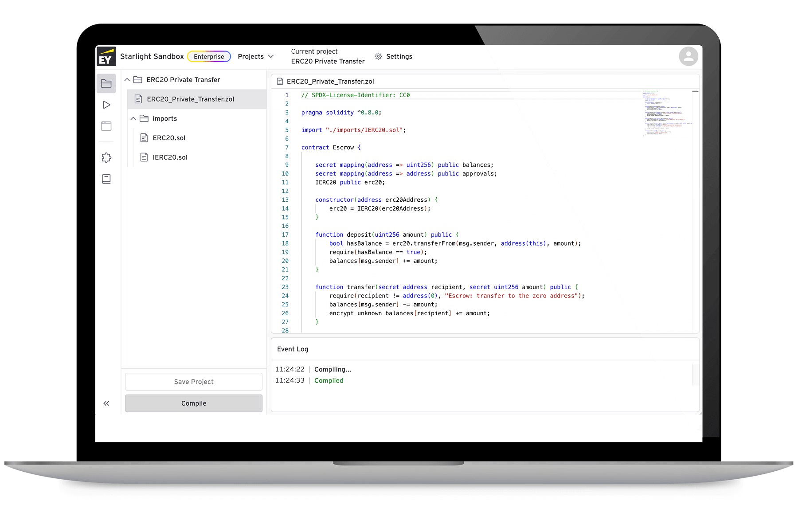Screen dimensions: 798x532
Task: Collapse the imports folder
Action: pyautogui.click(x=133, y=119)
